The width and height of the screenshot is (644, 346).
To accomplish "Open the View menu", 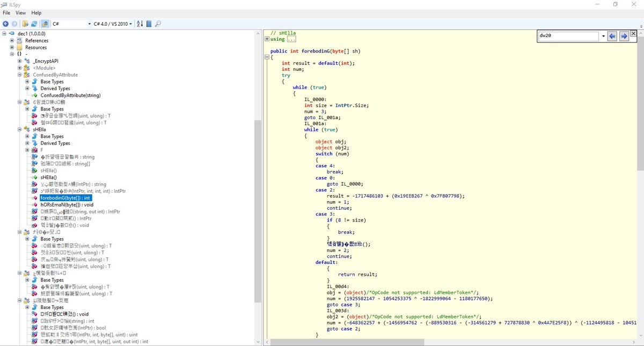I will click(20, 13).
